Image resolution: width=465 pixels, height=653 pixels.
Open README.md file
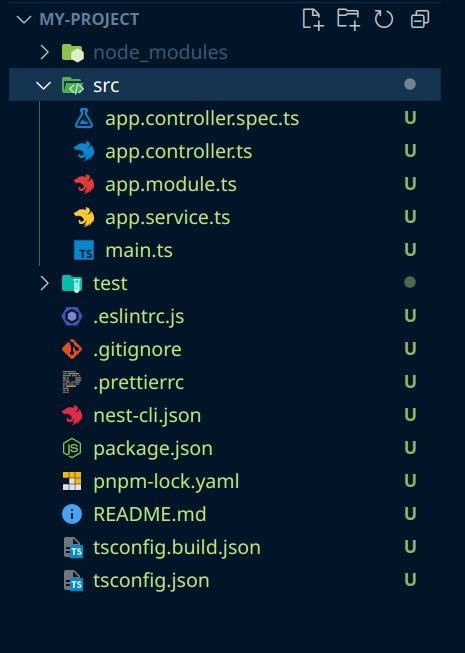click(225, 514)
